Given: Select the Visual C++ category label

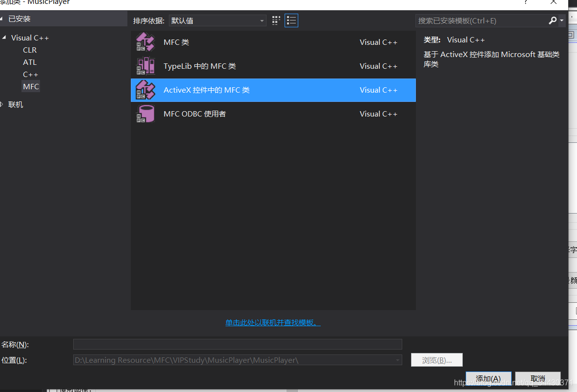Looking at the screenshot, I should pos(30,38).
